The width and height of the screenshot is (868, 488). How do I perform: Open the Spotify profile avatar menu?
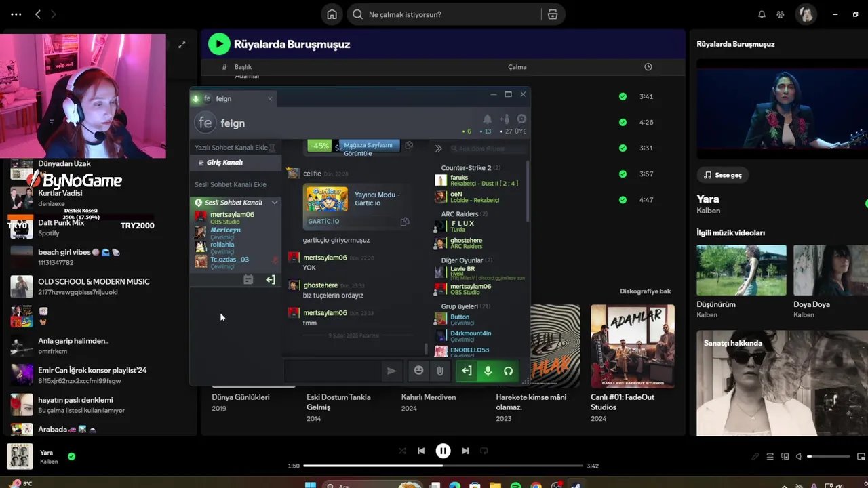point(806,14)
